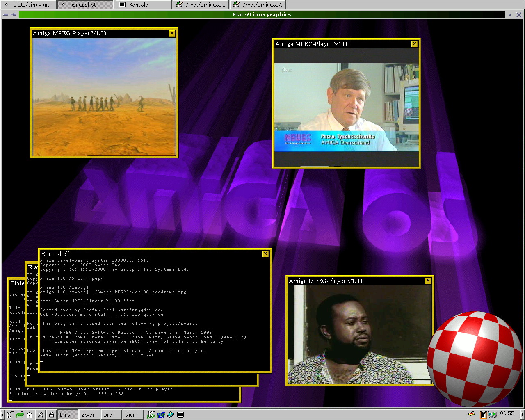525x420 pixels.
Task: Switch to the Zwei virtual desktop
Action: pyautogui.click(x=90, y=415)
